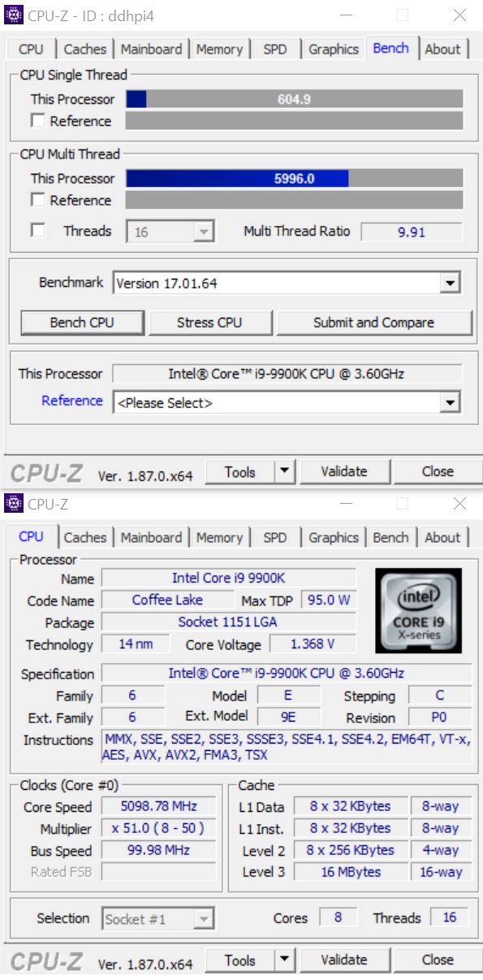Enable the Multi Thread Reference checkbox
This screenshot has height=980, width=483.
tap(37, 200)
